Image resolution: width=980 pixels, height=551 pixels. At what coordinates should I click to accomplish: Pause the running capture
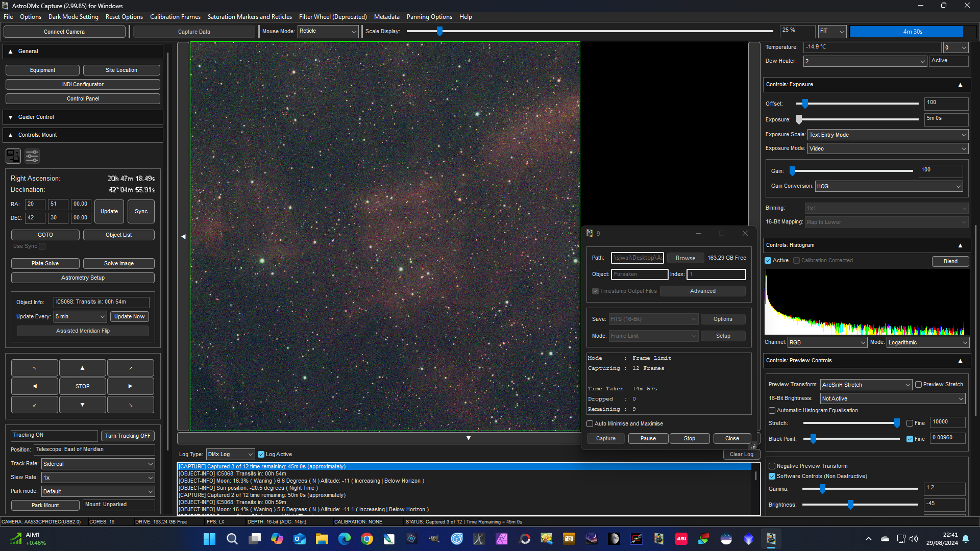648,439
